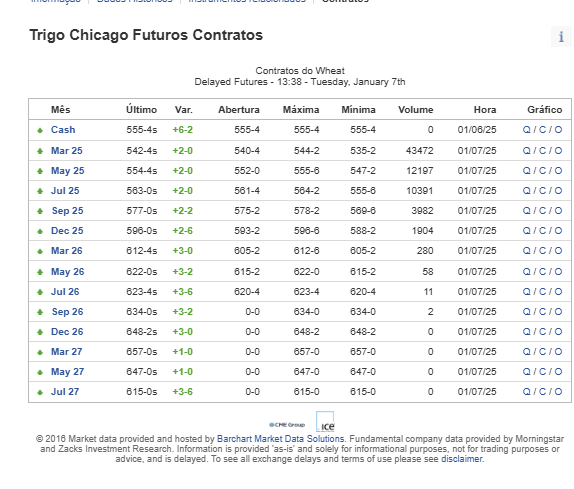The height and width of the screenshot is (489, 574).
Task: Select the Dec 25 contract month
Action: pos(67,231)
